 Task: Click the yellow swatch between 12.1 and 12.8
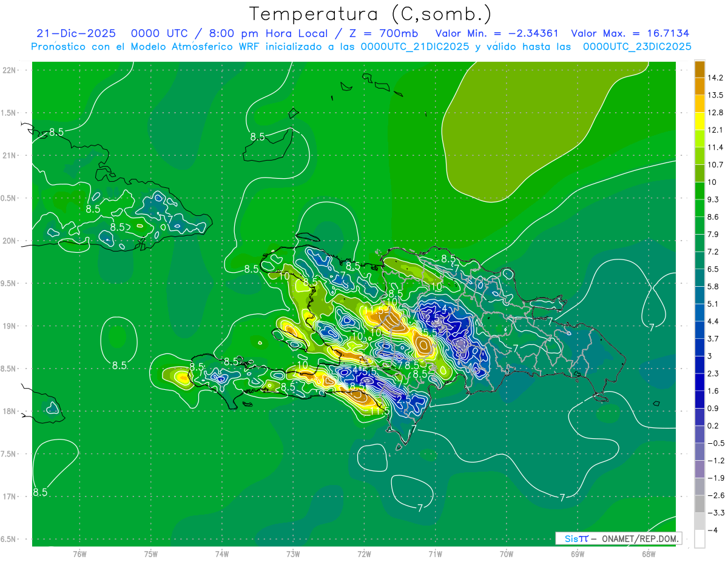[x=699, y=122]
